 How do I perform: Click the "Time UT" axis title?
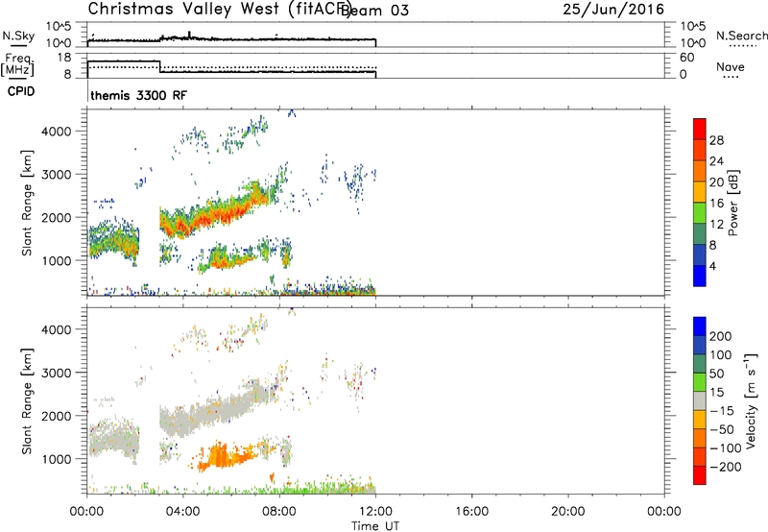[375, 526]
